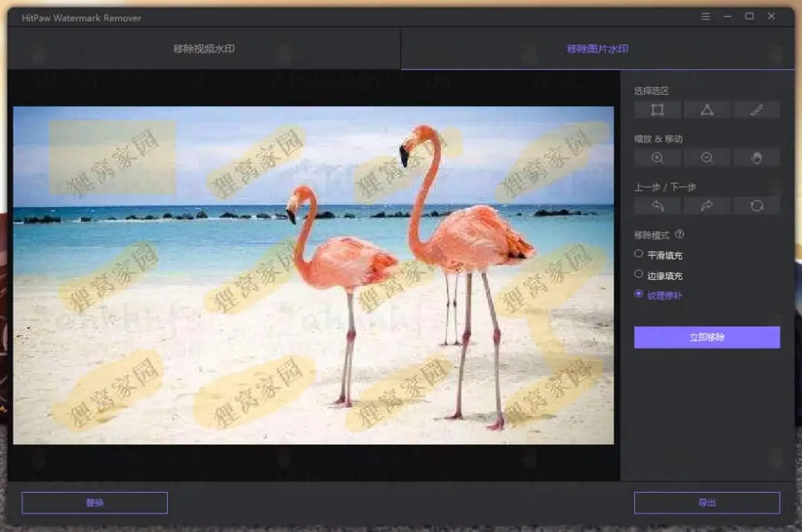Select the hand pan tool

(756, 157)
